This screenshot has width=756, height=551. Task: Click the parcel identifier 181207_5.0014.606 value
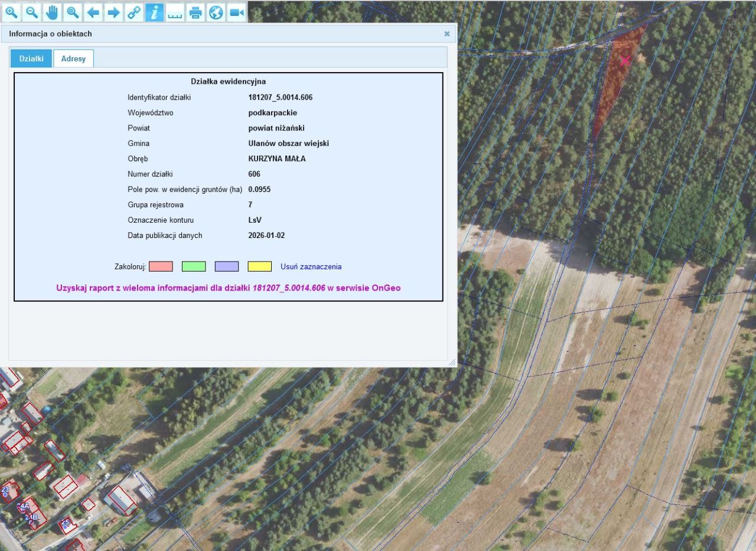[281, 97]
